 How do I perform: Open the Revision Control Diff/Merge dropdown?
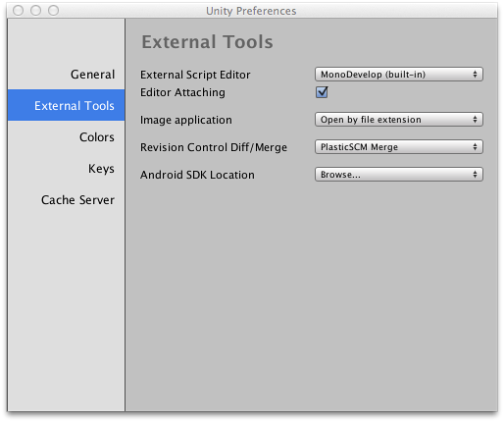[399, 147]
